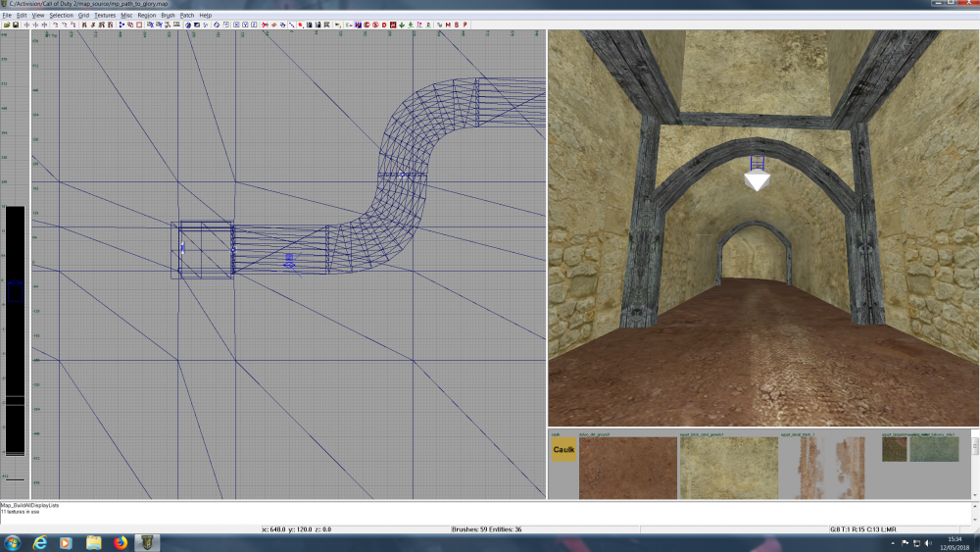Open the Windows Start menu
This screenshot has width=980, height=552.
coord(12,542)
